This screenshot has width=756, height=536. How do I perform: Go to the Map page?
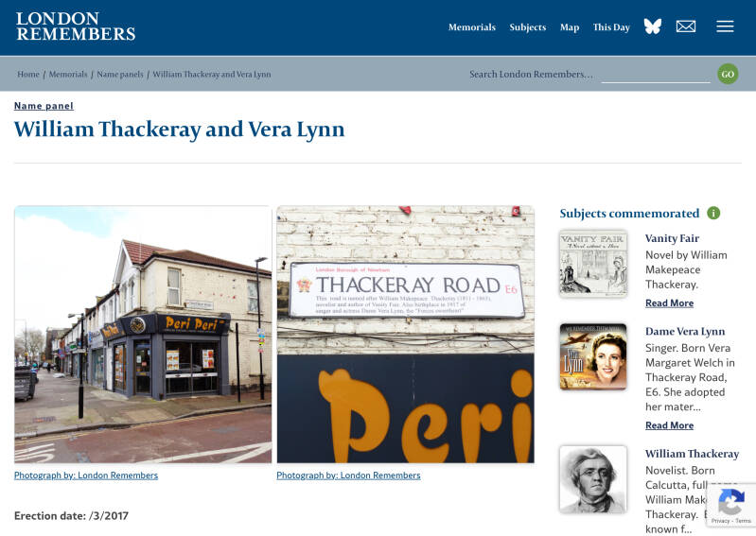click(x=570, y=27)
